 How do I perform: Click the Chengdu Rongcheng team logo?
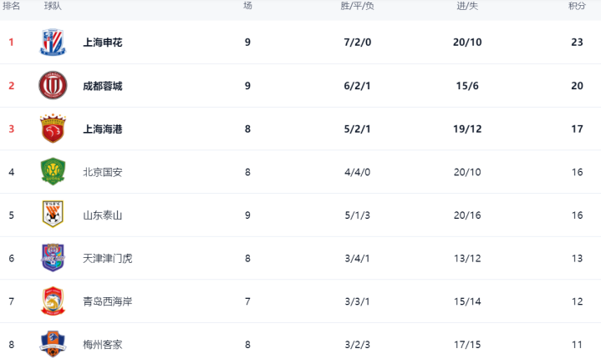point(53,86)
